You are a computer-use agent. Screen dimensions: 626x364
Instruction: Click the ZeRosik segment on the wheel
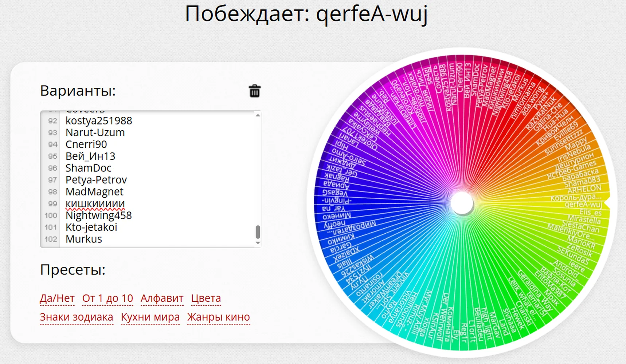click(x=579, y=250)
